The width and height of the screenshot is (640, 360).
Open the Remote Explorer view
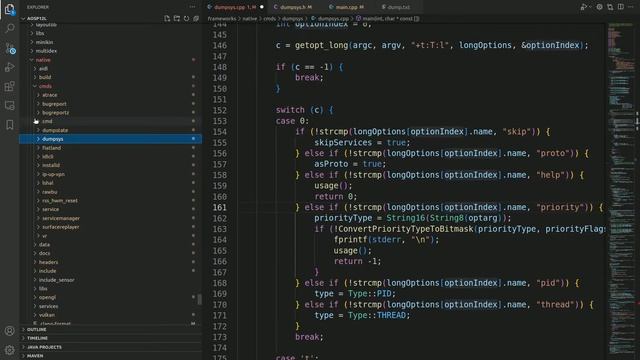9,105
